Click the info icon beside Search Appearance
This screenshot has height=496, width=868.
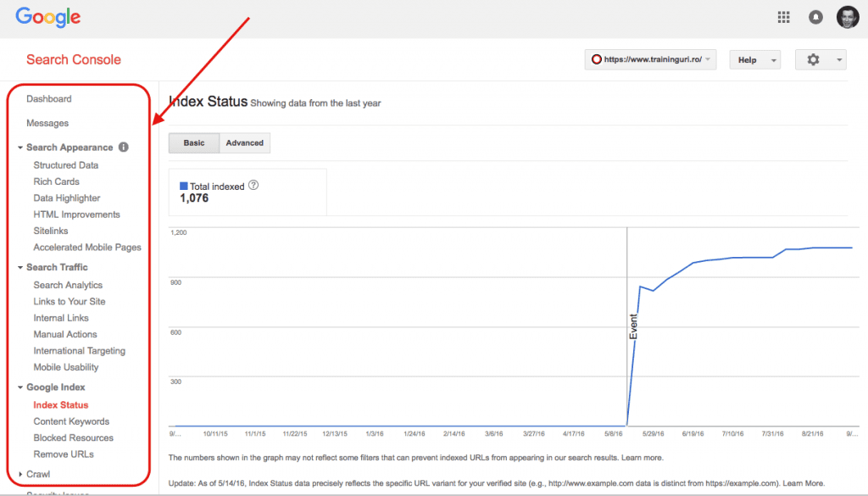point(124,147)
